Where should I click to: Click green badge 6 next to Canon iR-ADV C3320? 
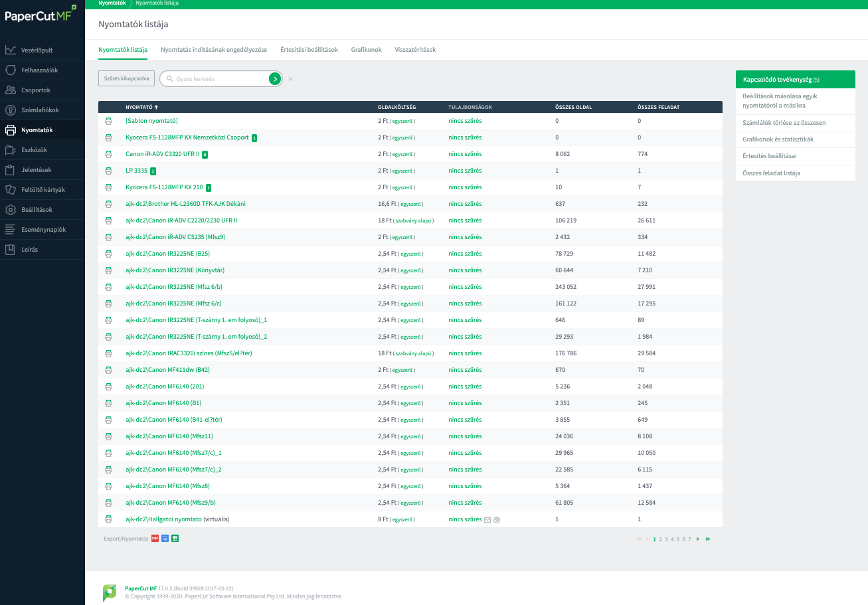click(x=205, y=154)
